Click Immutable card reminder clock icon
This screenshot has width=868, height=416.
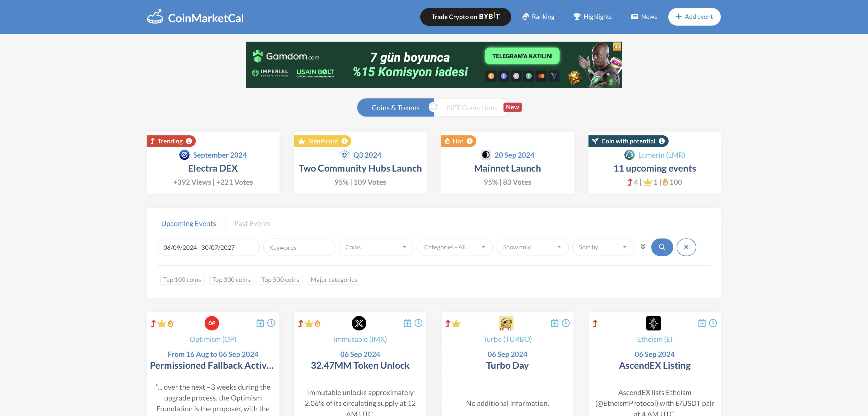[x=418, y=323]
